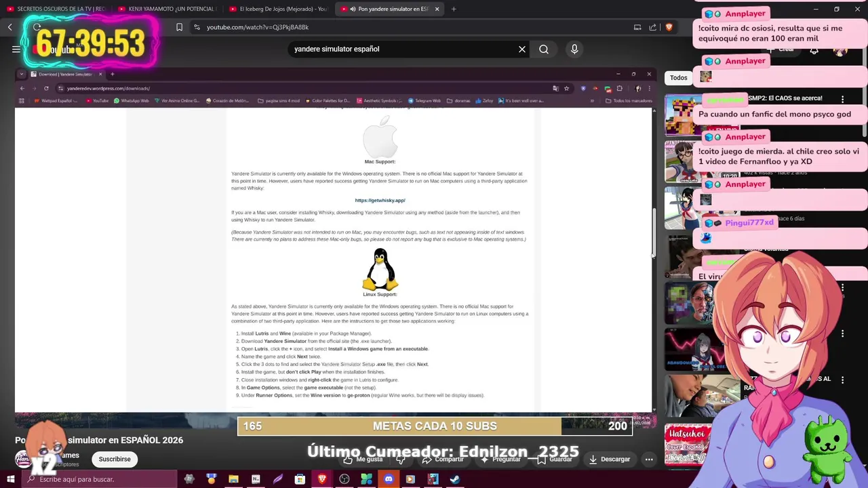Click the Preguntar button
Screen dimensions: 868x488
(500, 459)
